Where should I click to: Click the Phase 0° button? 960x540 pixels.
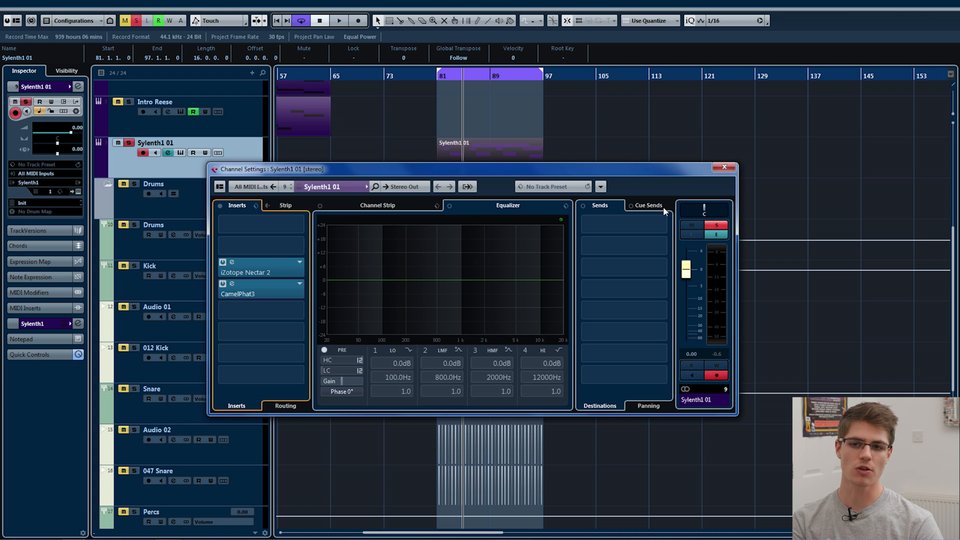click(342, 391)
